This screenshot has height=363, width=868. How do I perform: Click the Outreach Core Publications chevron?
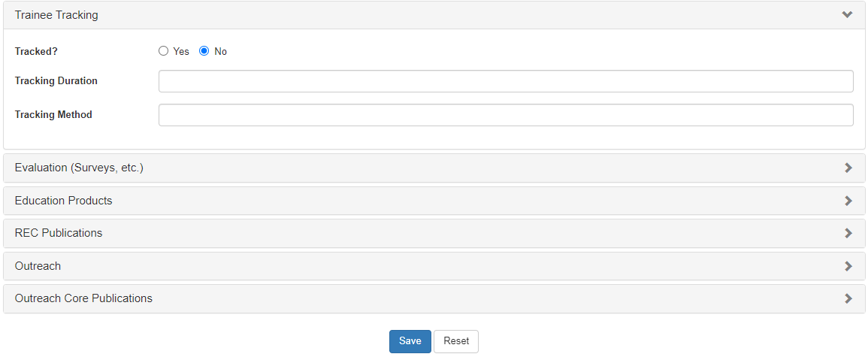(848, 298)
